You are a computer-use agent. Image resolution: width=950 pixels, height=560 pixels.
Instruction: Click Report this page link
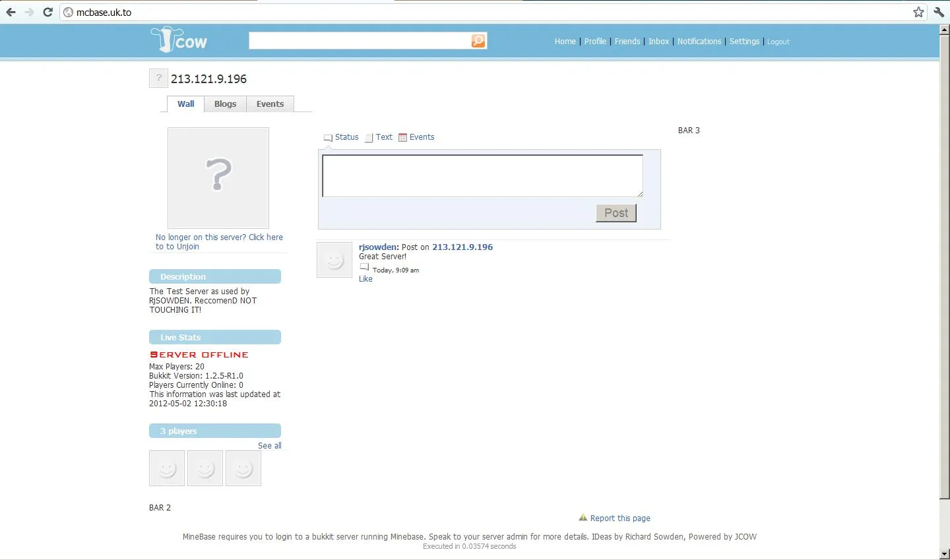620,518
